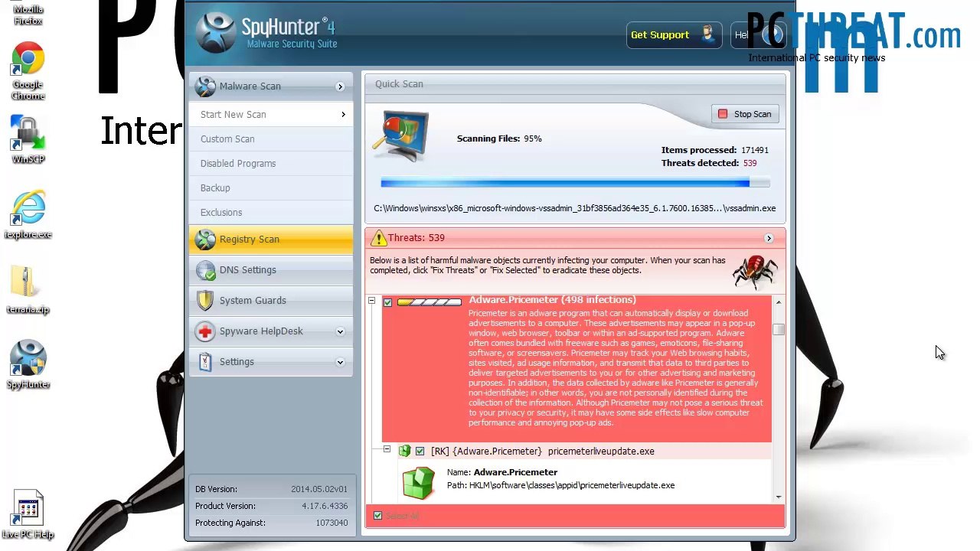This screenshot has height=551, width=980.
Task: Open Mozilla Firefox desktop shortcut
Action: click(28, 14)
